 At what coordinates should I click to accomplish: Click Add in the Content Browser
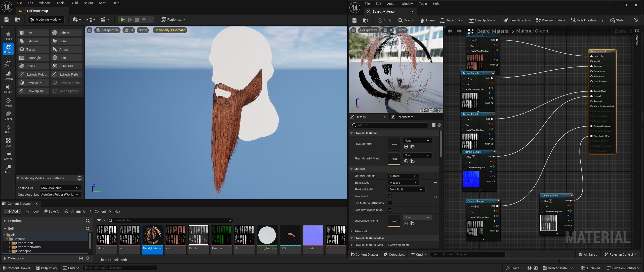[13, 212]
